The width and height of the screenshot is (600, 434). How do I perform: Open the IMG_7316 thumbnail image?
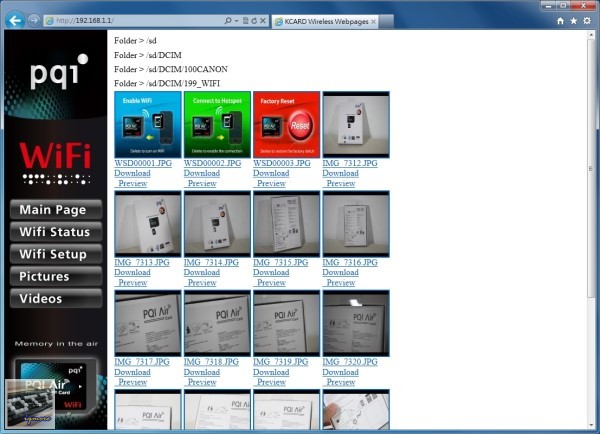[x=356, y=224]
